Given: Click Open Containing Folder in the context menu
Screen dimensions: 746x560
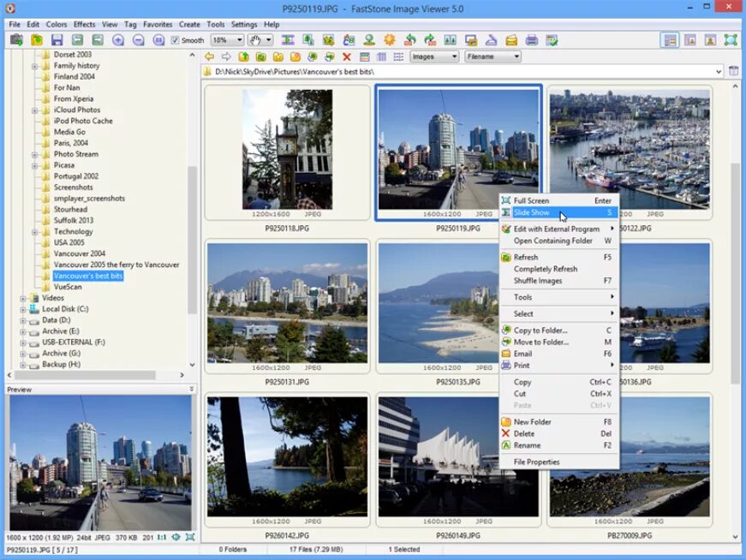Looking at the screenshot, I should point(559,241).
